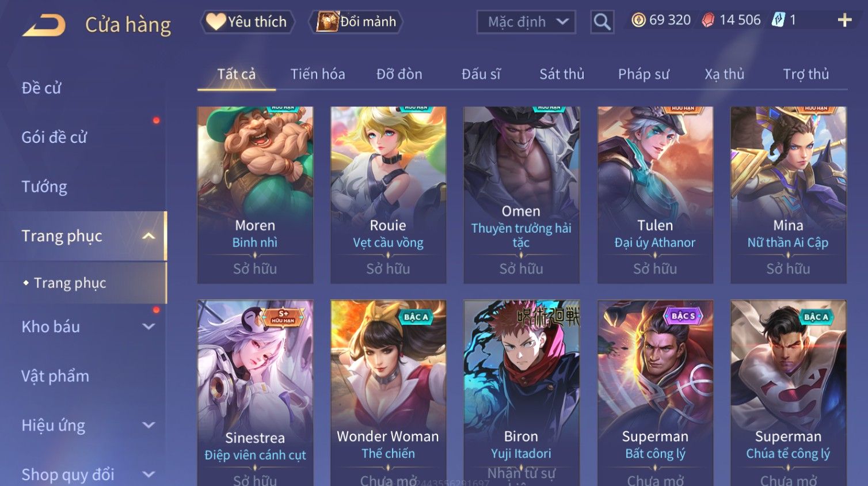The height and width of the screenshot is (486, 868).
Task: Click the golden back arrow icon
Action: 44,25
